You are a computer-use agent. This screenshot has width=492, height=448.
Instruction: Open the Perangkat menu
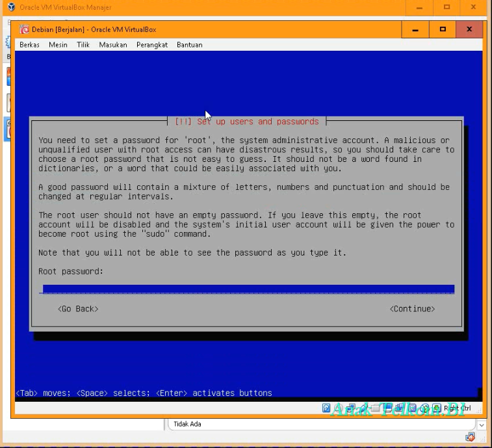coord(152,45)
